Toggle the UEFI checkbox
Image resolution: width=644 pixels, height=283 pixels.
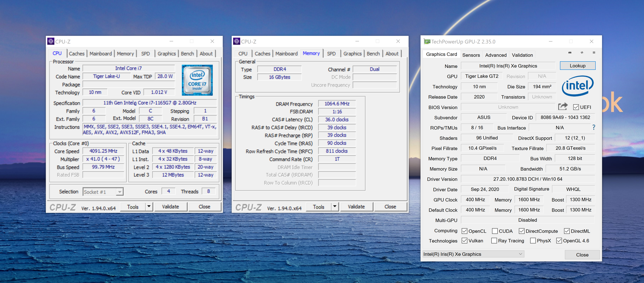point(576,107)
